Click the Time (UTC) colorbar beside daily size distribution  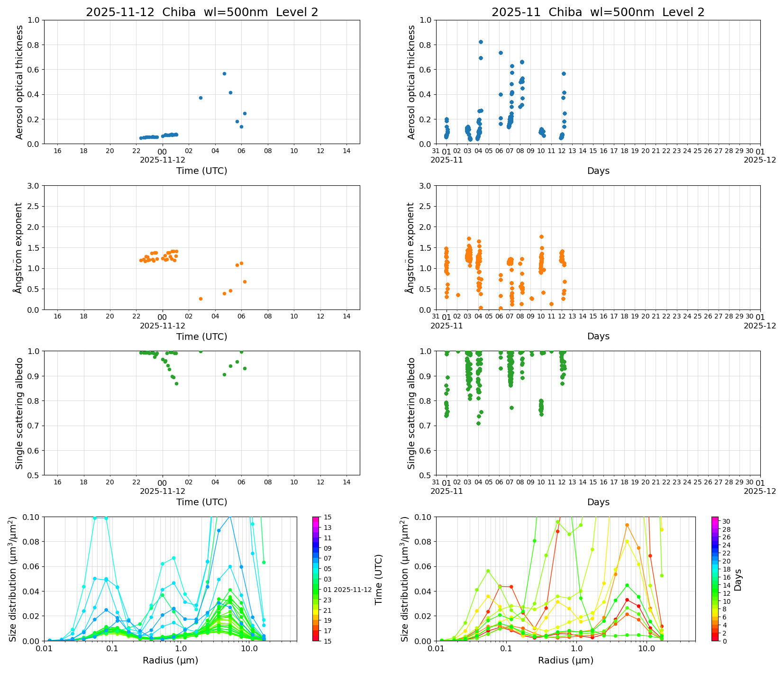(316, 579)
